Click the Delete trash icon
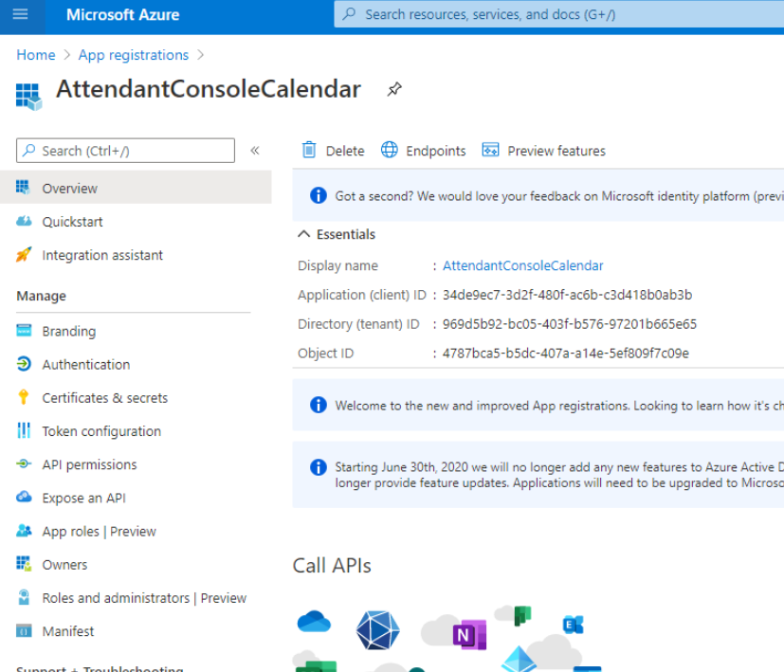784x672 pixels. pyautogui.click(x=309, y=150)
